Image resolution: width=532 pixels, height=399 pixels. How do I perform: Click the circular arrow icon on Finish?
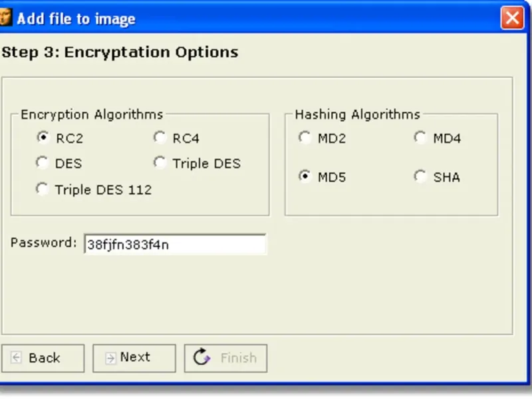tap(201, 358)
